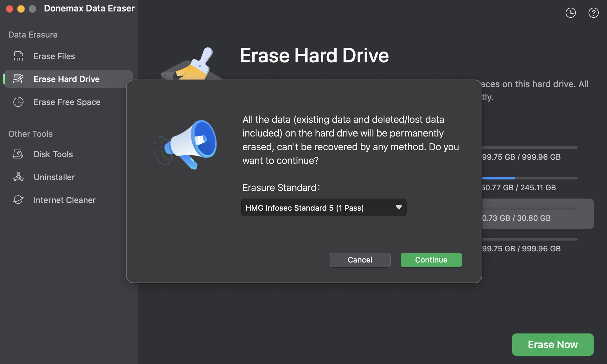Open the Erase Free Space tool
This screenshot has width=607, height=364.
pyautogui.click(x=67, y=102)
